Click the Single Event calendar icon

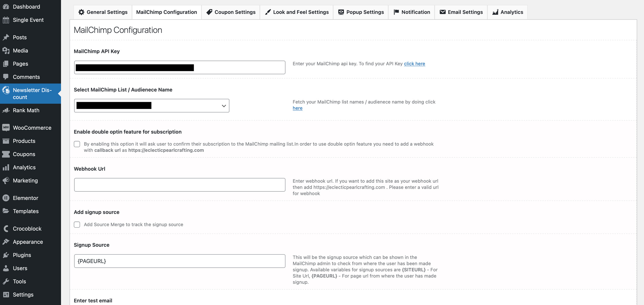pos(6,20)
